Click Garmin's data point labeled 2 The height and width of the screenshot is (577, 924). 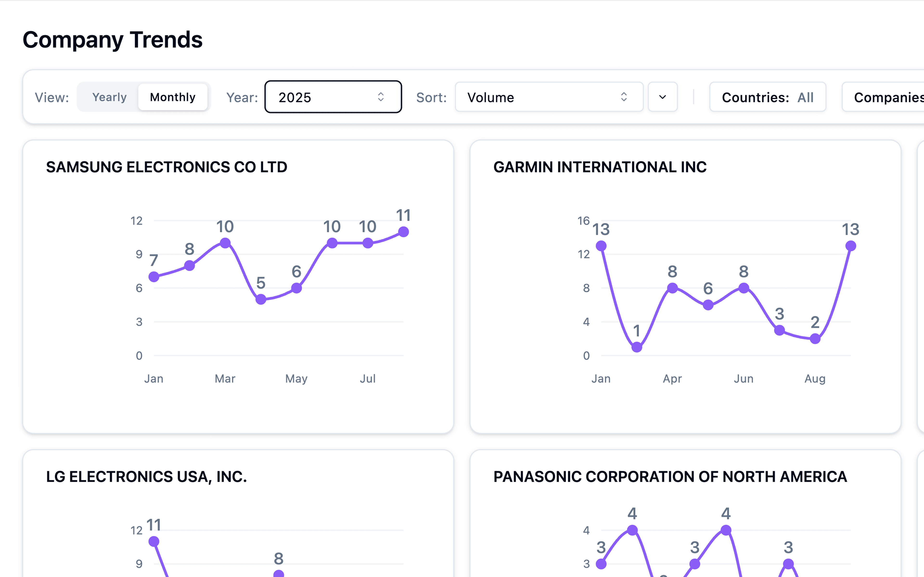pos(815,338)
